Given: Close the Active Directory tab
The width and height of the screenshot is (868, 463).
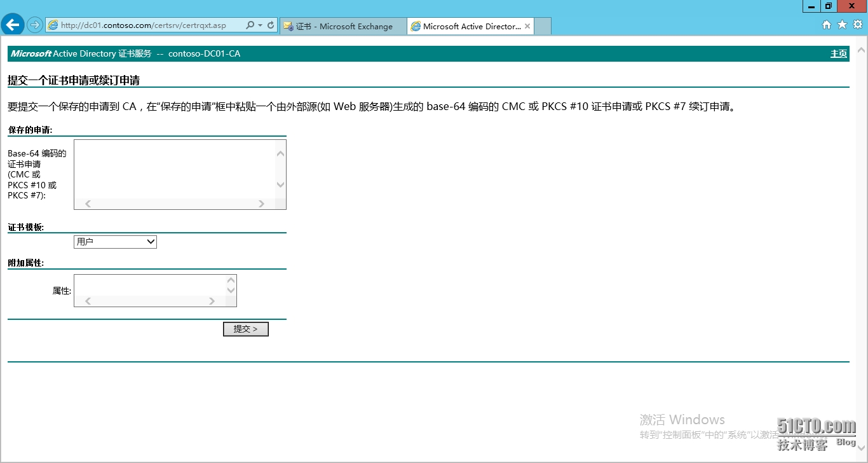Looking at the screenshot, I should click(x=527, y=26).
